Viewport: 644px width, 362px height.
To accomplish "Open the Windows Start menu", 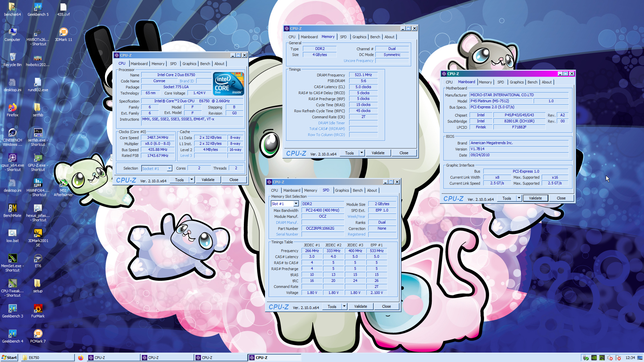I will (9, 358).
